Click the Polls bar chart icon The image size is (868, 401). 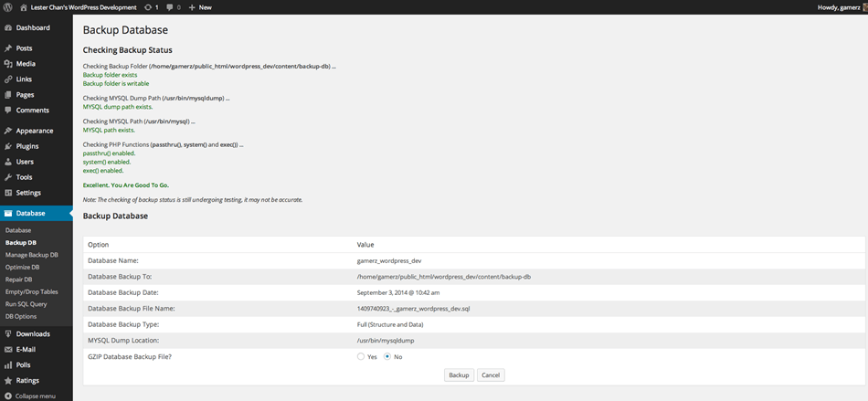[8, 365]
